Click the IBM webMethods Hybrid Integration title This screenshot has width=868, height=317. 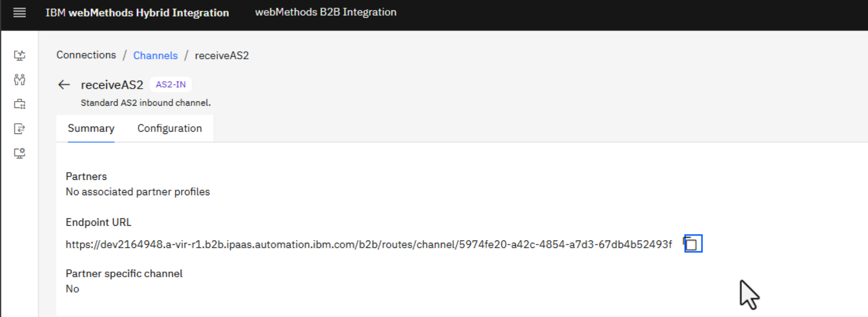pyautogui.click(x=137, y=13)
